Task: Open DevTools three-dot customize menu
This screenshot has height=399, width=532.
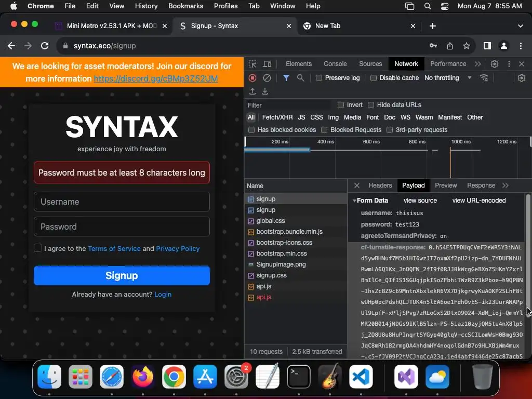Action: click(x=509, y=64)
